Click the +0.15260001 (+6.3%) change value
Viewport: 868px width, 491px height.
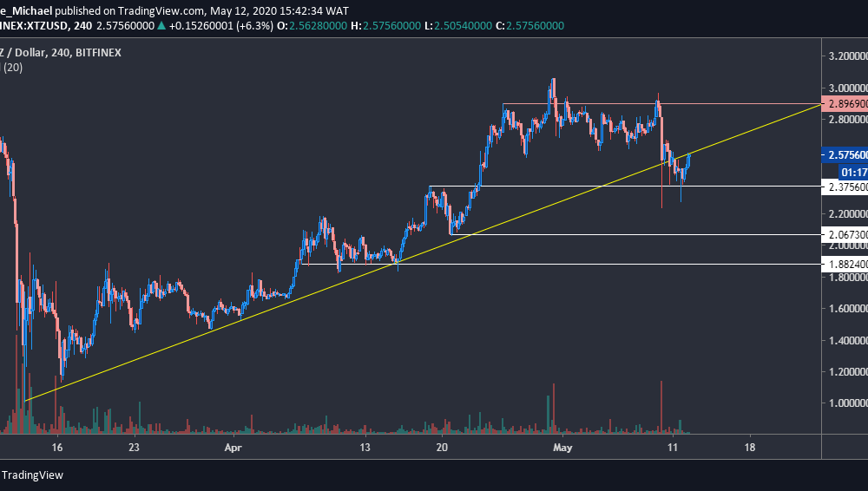tap(221, 26)
